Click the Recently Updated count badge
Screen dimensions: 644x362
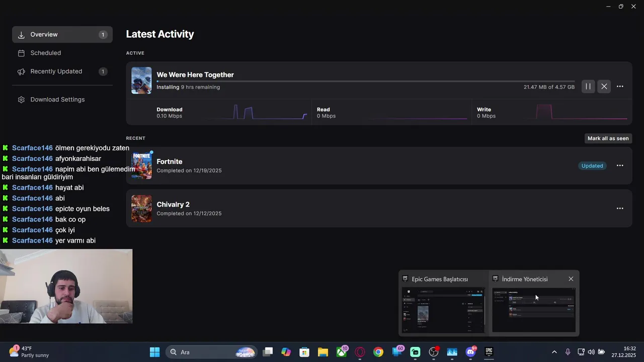click(x=103, y=71)
